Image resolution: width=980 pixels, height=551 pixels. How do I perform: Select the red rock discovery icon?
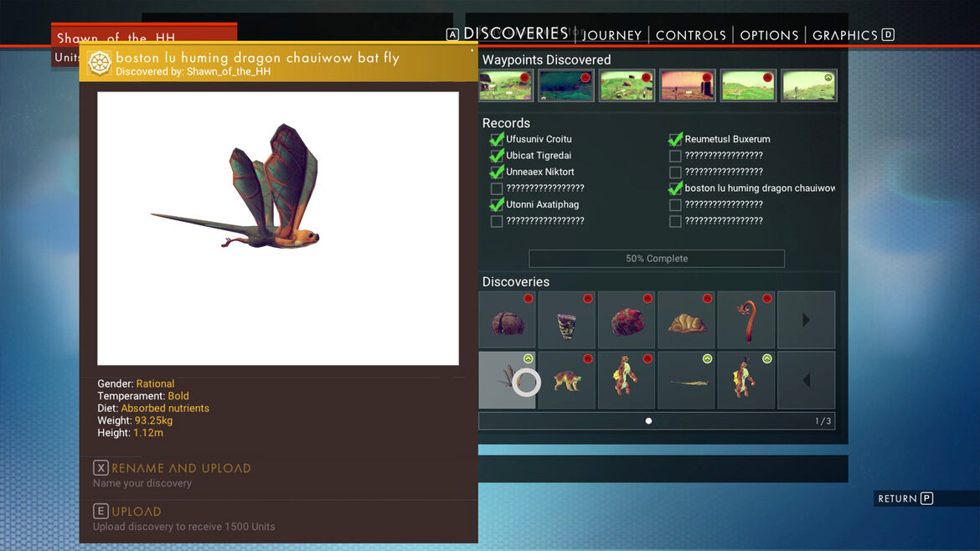[627, 320]
